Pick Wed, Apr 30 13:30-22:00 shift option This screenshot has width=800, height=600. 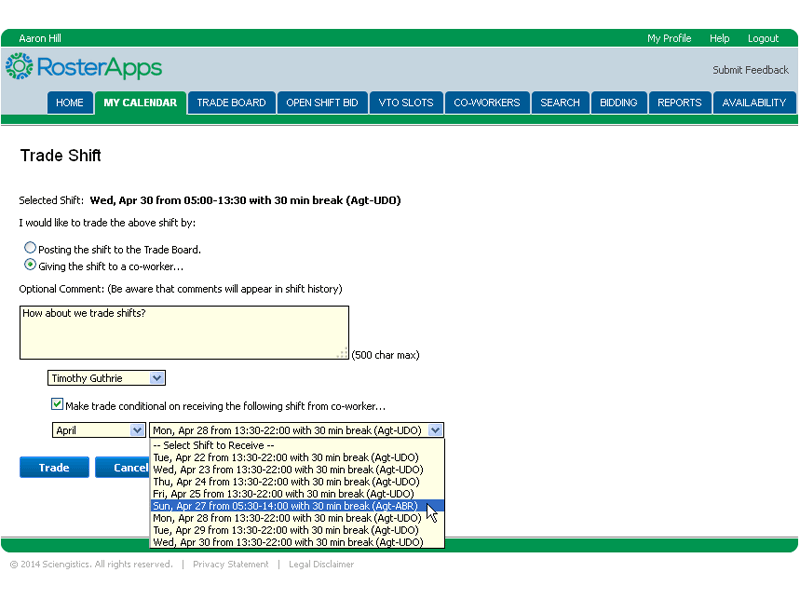click(x=286, y=542)
